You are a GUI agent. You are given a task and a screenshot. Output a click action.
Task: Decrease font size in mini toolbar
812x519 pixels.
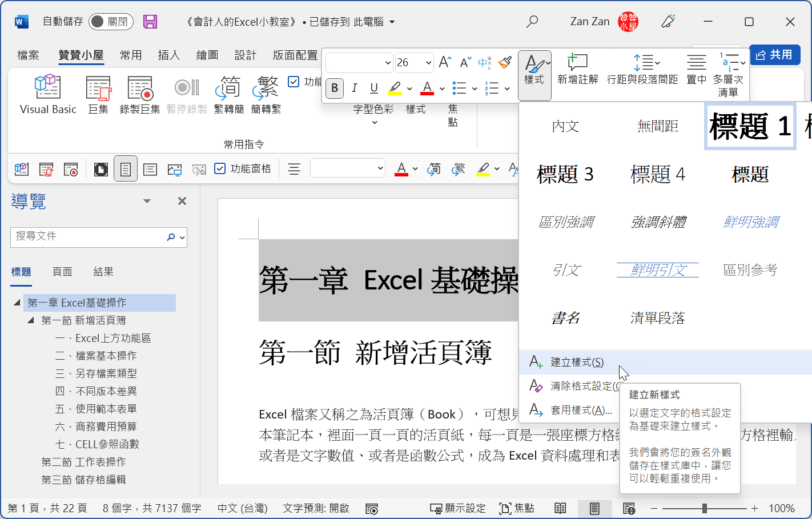click(x=465, y=62)
